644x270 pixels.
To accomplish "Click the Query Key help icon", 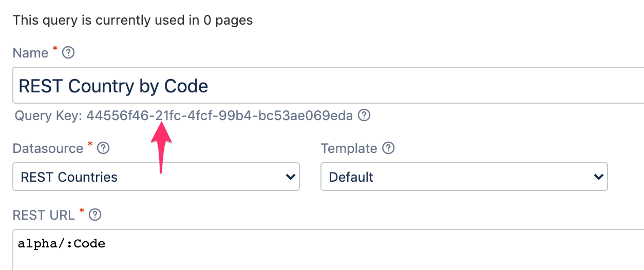I will pyautogui.click(x=364, y=115).
